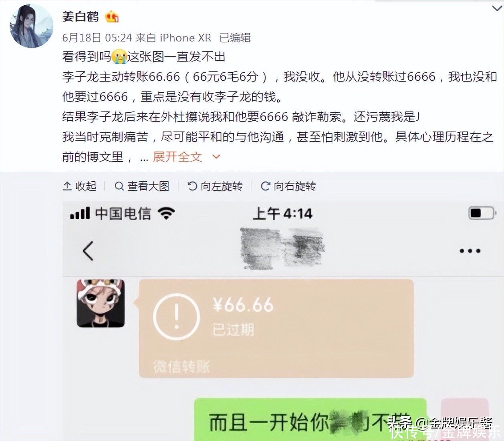Tap the green message bubble
Viewport: 504px width, 441px height.
(310, 420)
